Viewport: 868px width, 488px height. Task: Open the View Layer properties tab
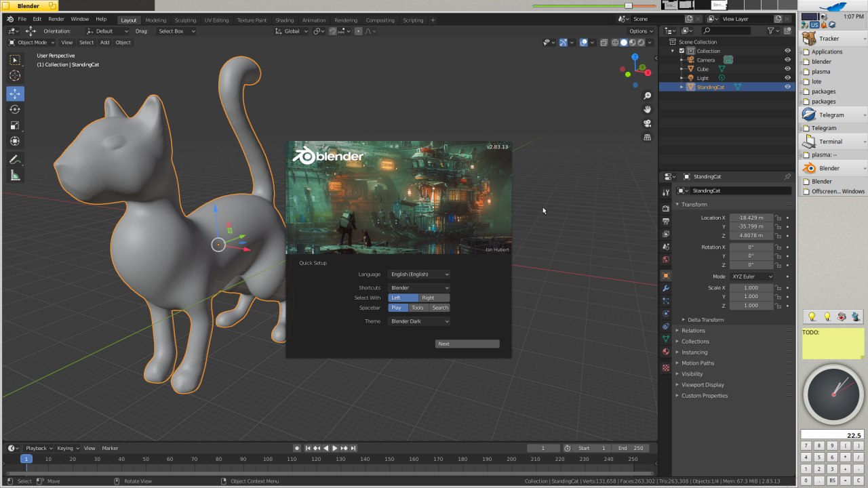point(666,234)
